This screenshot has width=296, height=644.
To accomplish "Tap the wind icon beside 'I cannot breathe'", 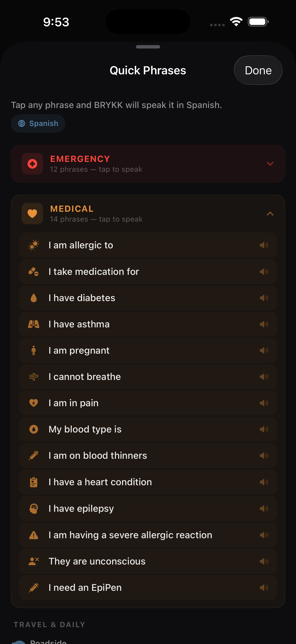I will click(x=33, y=377).
